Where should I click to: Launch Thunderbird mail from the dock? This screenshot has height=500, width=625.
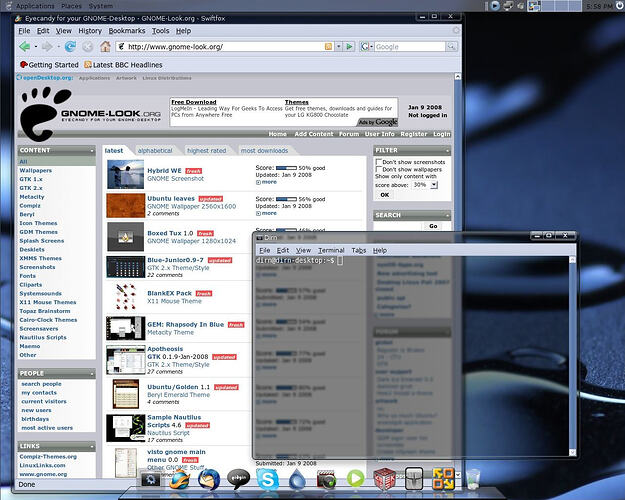click(209, 479)
